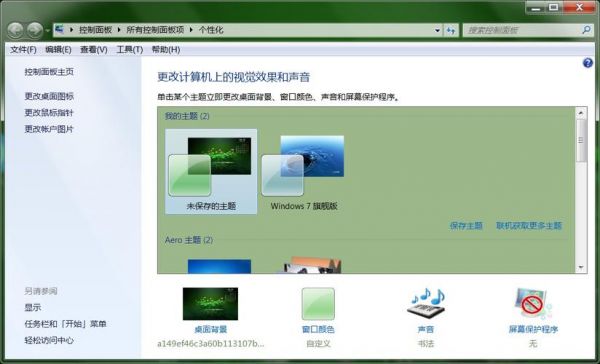
Task: Click 联机获取更多主题 link
Action: coord(529,226)
